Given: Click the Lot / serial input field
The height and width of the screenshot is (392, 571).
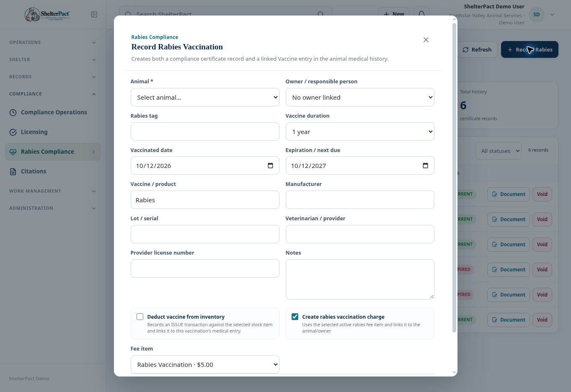Looking at the screenshot, I should [205, 234].
